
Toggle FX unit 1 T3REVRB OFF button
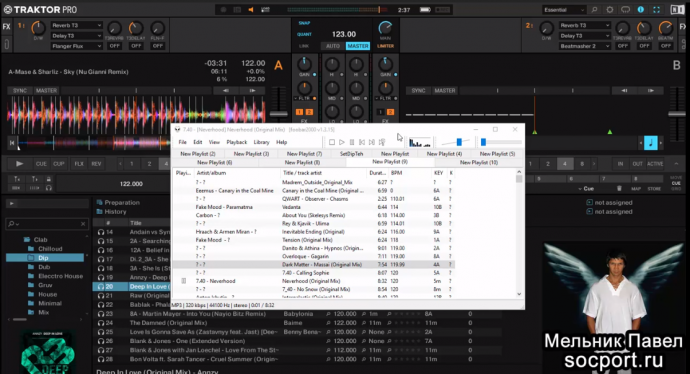114,46
